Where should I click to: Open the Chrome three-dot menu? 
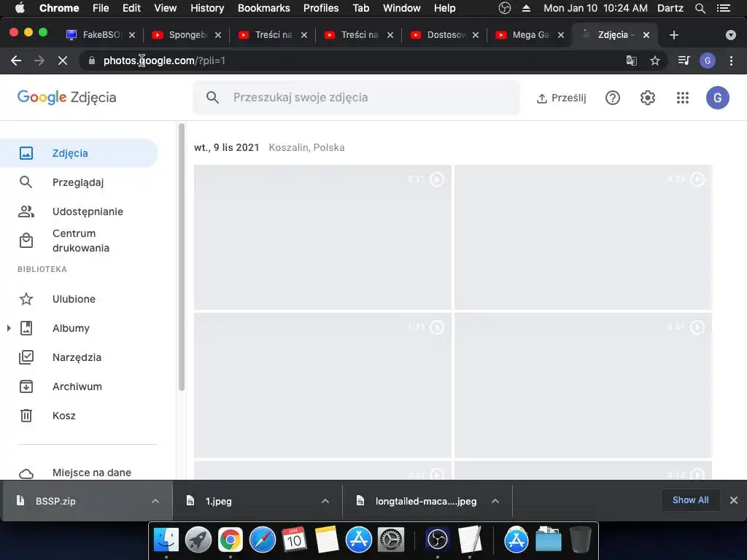731,61
